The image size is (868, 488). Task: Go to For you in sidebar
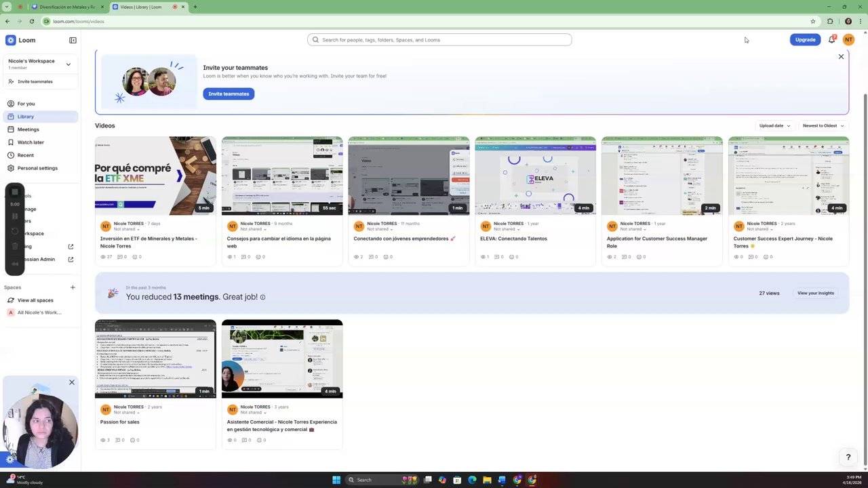coord(39,104)
